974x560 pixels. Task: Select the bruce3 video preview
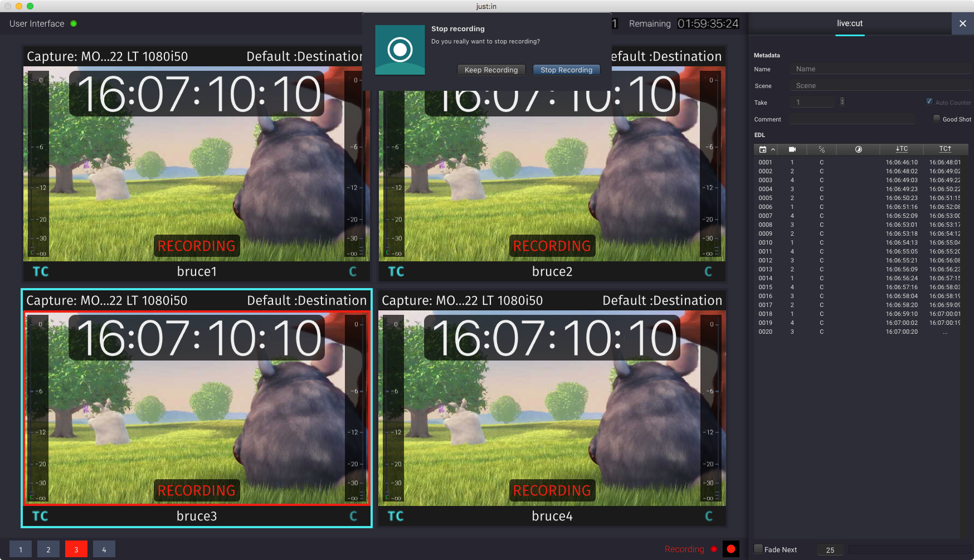pos(197,408)
